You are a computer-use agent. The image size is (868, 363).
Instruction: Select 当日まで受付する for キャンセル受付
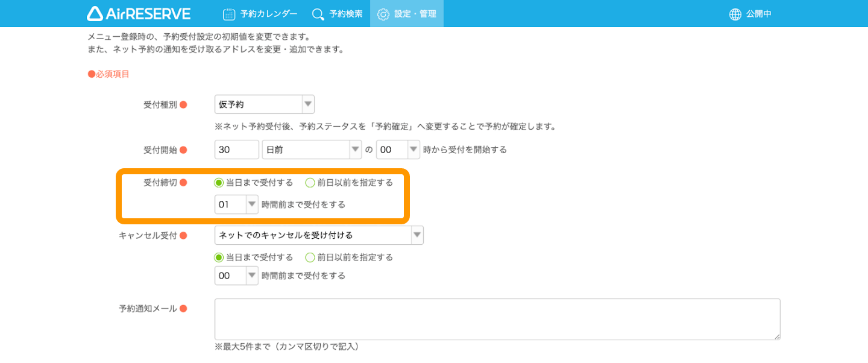coord(254,257)
